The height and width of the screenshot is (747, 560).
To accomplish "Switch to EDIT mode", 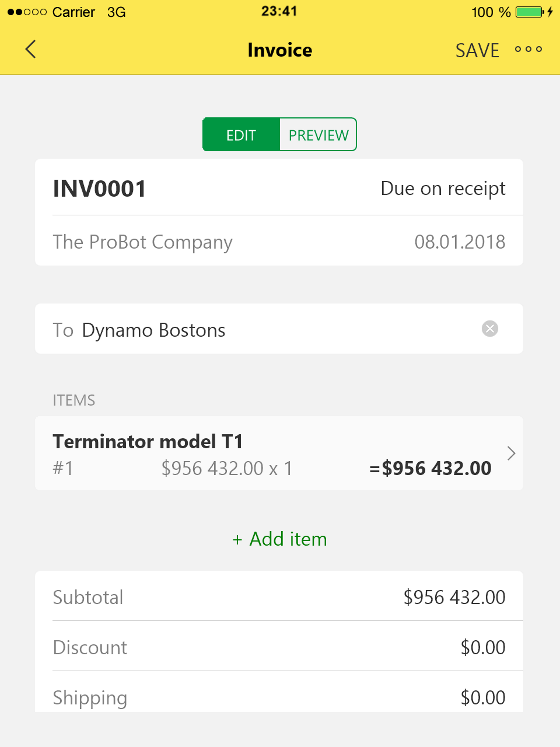I will click(241, 135).
